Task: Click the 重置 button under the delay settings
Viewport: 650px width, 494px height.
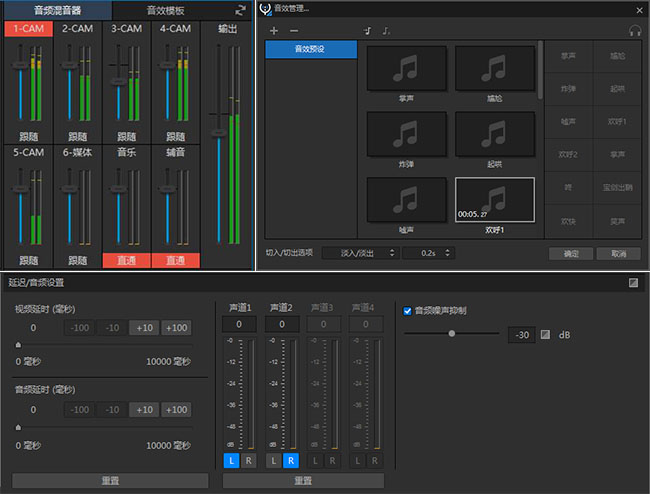Action: pyautogui.click(x=110, y=481)
